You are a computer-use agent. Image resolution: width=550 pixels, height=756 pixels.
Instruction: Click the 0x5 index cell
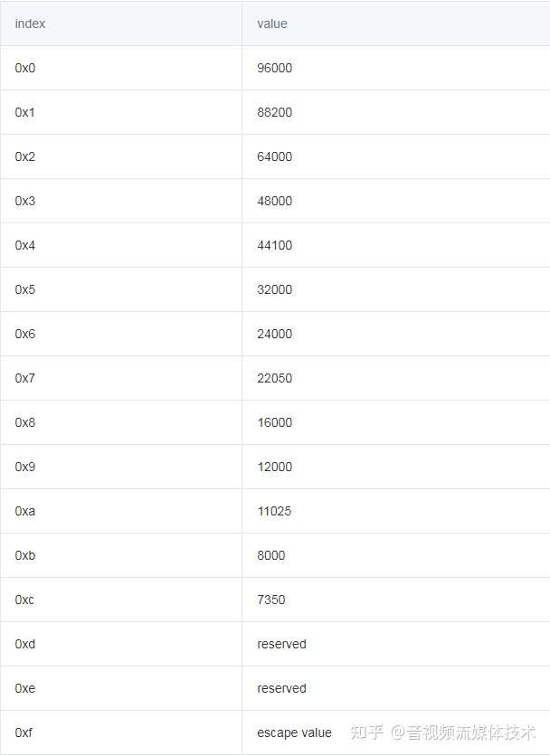[25, 289]
